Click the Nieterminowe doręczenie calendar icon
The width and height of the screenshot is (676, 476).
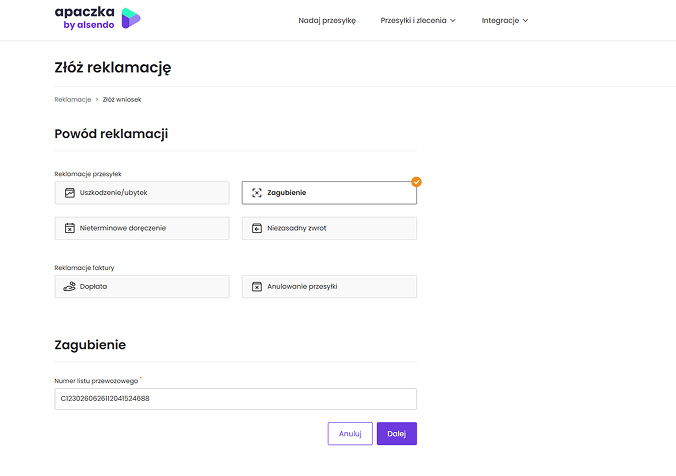[x=69, y=228]
